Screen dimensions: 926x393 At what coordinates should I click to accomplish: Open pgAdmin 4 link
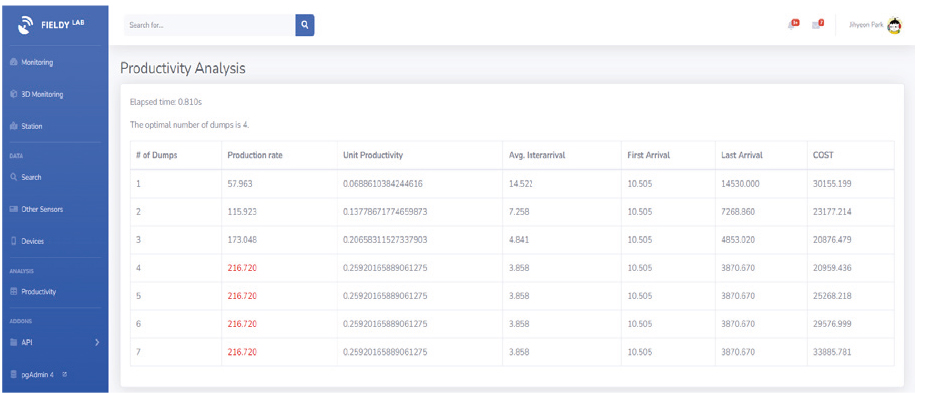click(x=38, y=374)
